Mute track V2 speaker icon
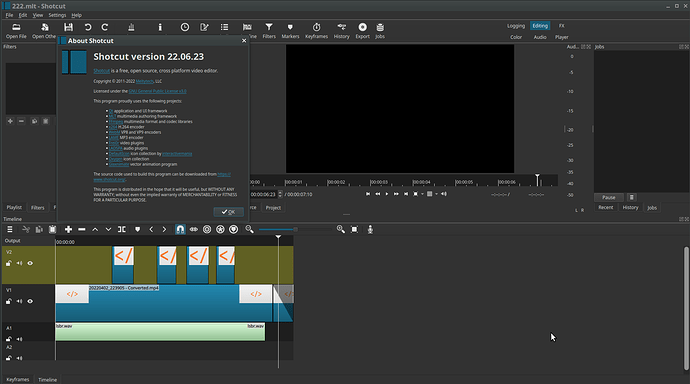The height and width of the screenshot is (384, 690). [x=19, y=263]
